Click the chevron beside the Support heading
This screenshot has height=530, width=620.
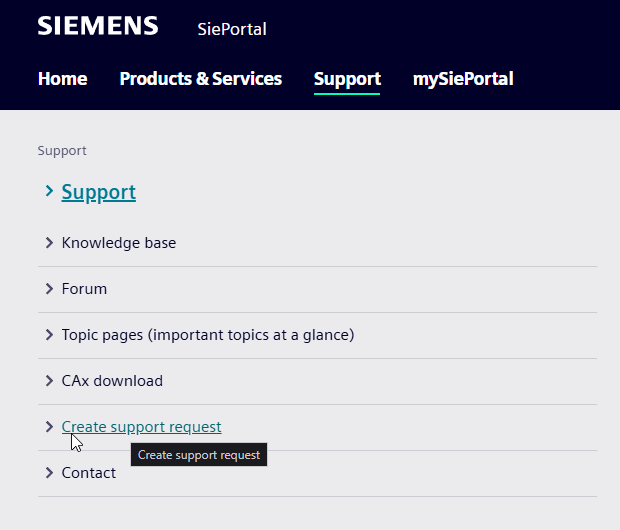click(x=49, y=191)
